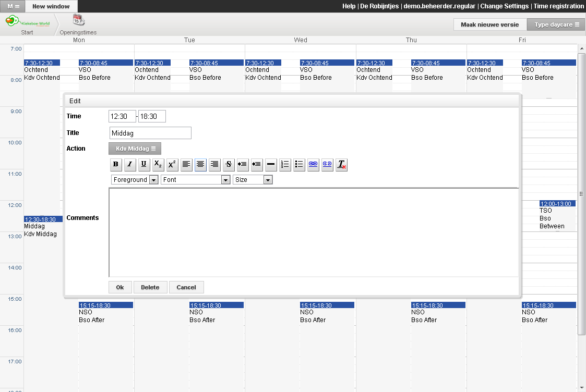Open the Foreground color dropdown
The height and width of the screenshot is (392, 586).
135,180
